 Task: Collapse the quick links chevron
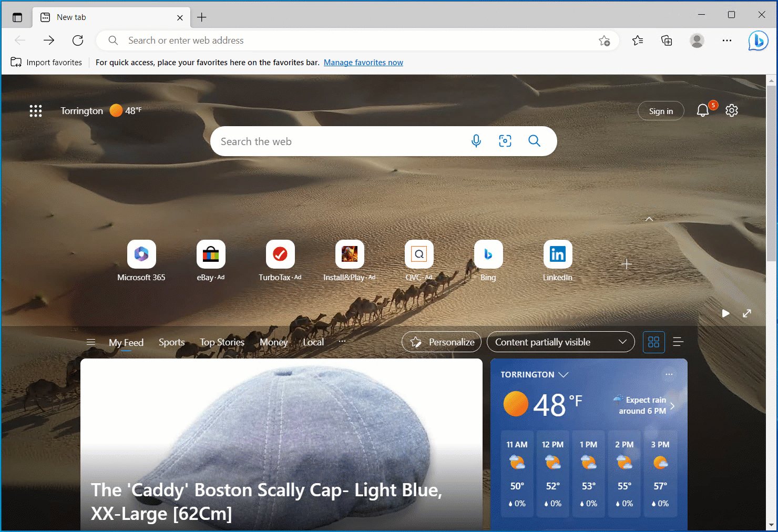point(649,219)
